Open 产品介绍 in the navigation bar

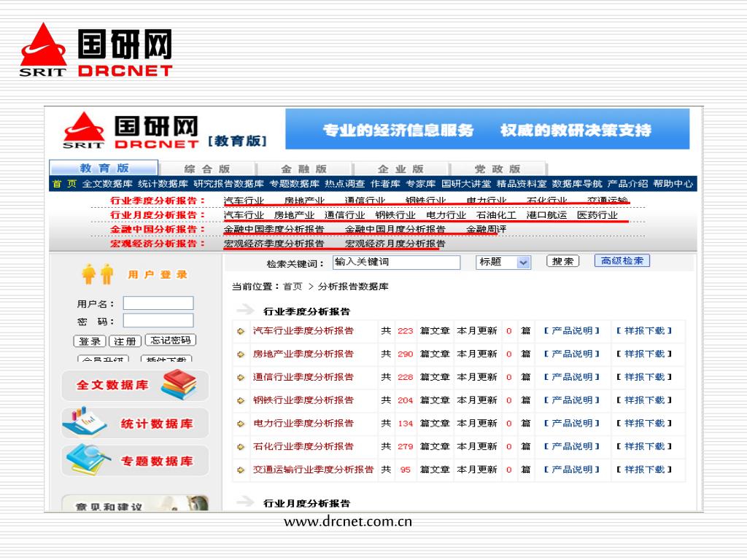(628, 184)
